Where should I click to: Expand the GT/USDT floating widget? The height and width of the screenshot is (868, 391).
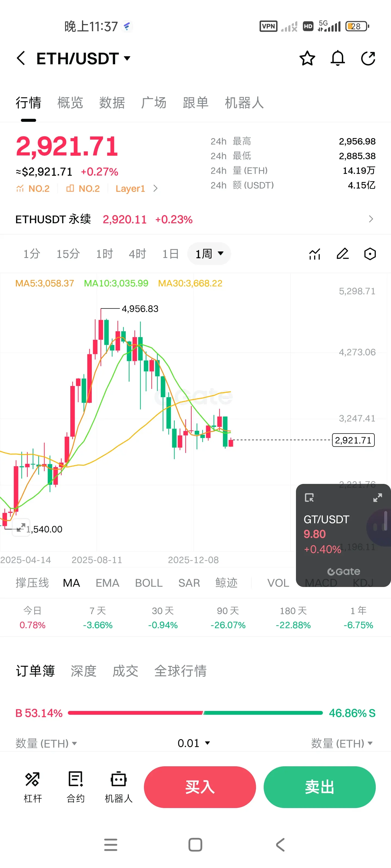377,498
